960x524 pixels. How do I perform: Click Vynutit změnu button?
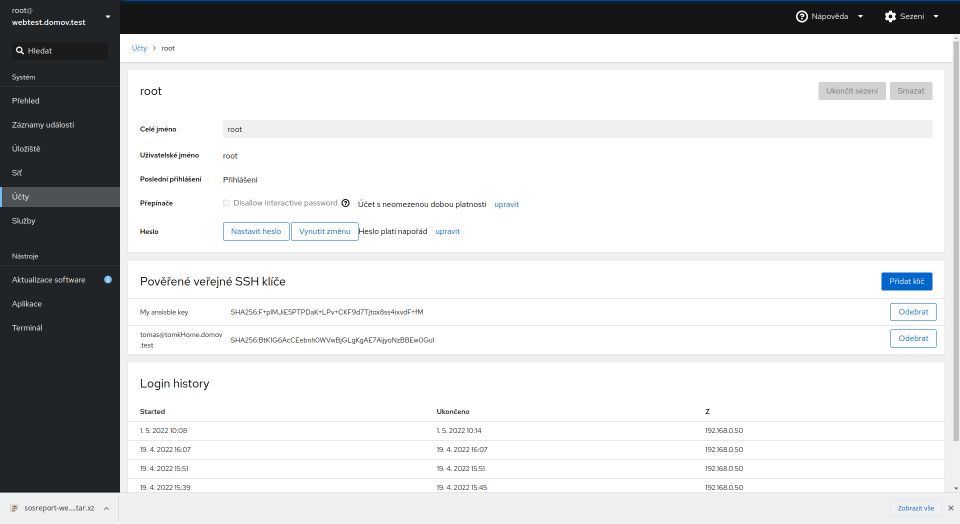coord(324,231)
